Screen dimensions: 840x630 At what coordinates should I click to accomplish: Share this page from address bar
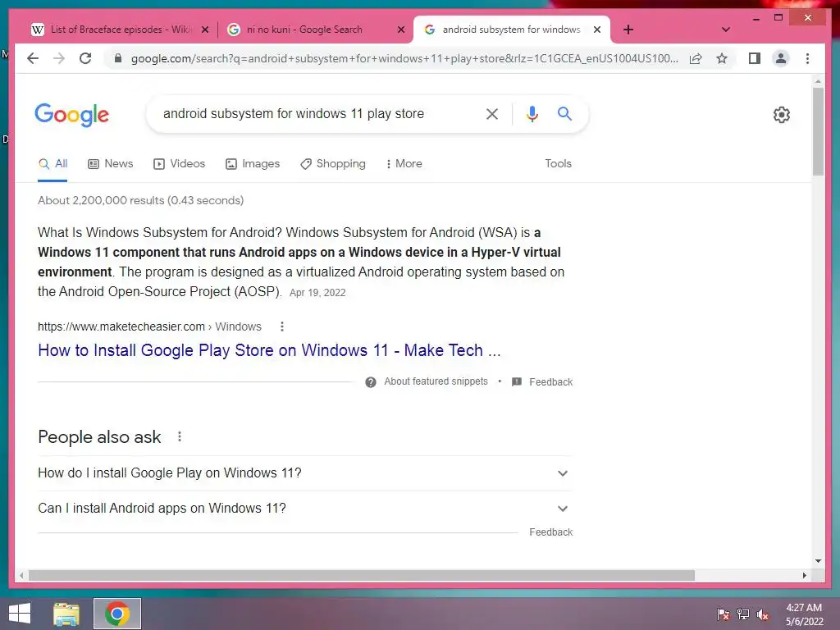696,58
